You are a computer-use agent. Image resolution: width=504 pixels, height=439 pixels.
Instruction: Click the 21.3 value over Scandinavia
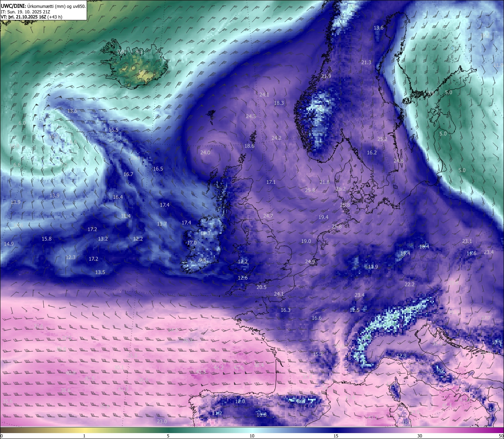point(366,62)
